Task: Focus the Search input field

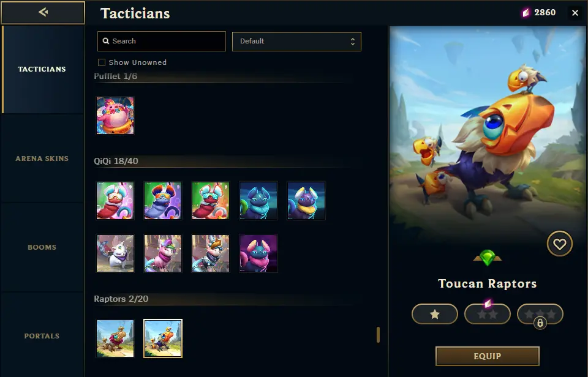Action: click(x=162, y=41)
